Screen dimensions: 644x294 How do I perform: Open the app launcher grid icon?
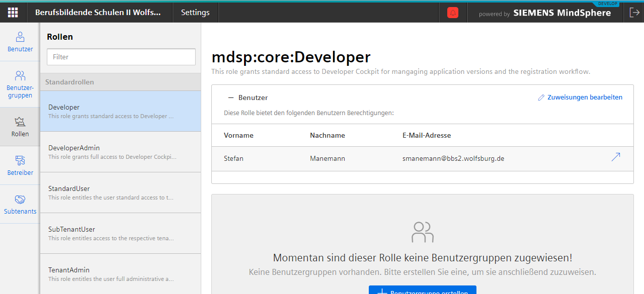tap(13, 13)
